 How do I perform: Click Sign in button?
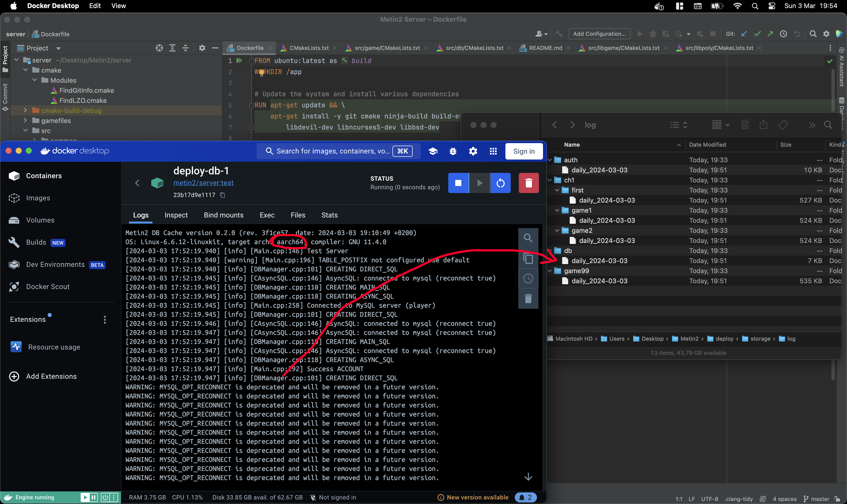(524, 151)
